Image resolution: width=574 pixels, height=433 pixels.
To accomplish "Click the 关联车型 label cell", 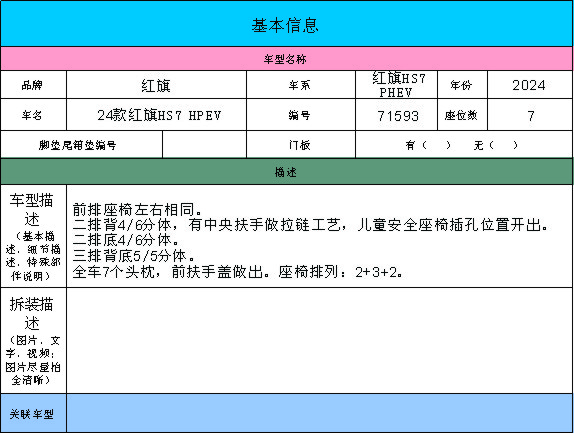I will point(33,413).
